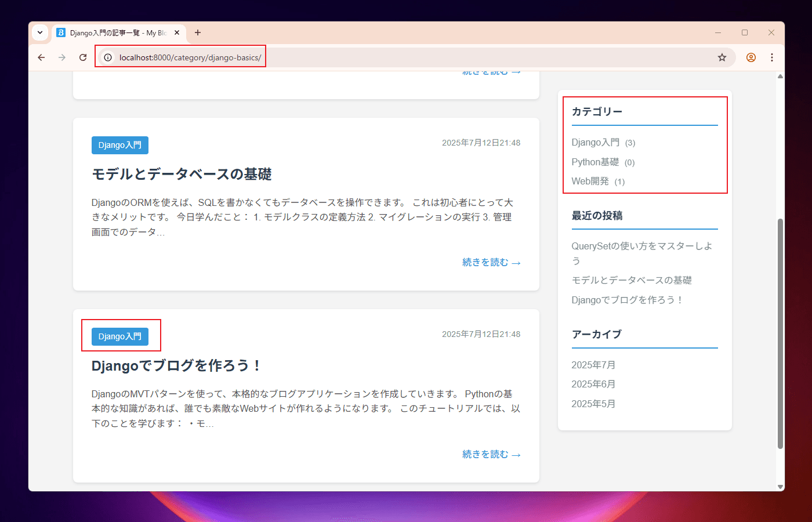Select the Django入門 category badge
812x522 pixels.
(120, 336)
